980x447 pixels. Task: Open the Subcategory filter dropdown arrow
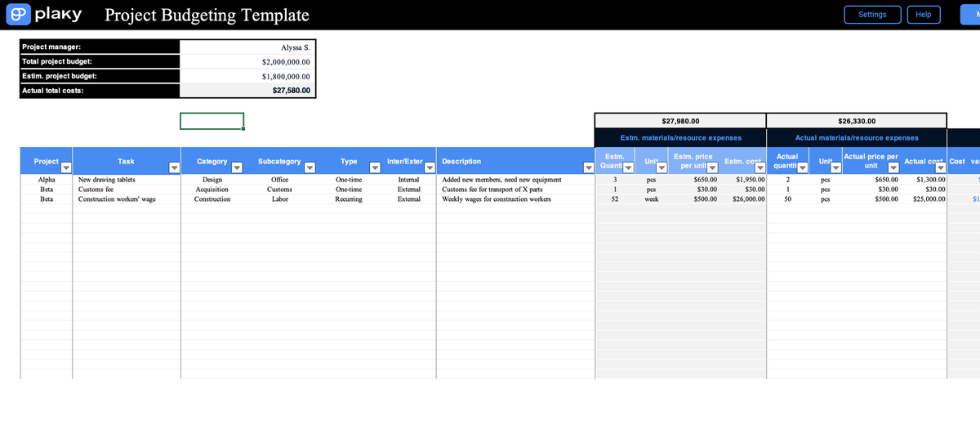(310, 168)
